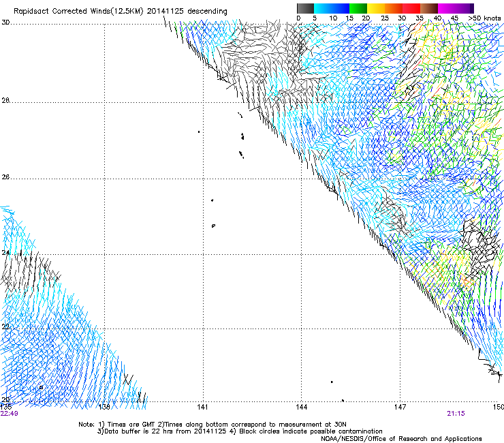Click the legend value '35'
The image size is (504, 443).
click(420, 18)
